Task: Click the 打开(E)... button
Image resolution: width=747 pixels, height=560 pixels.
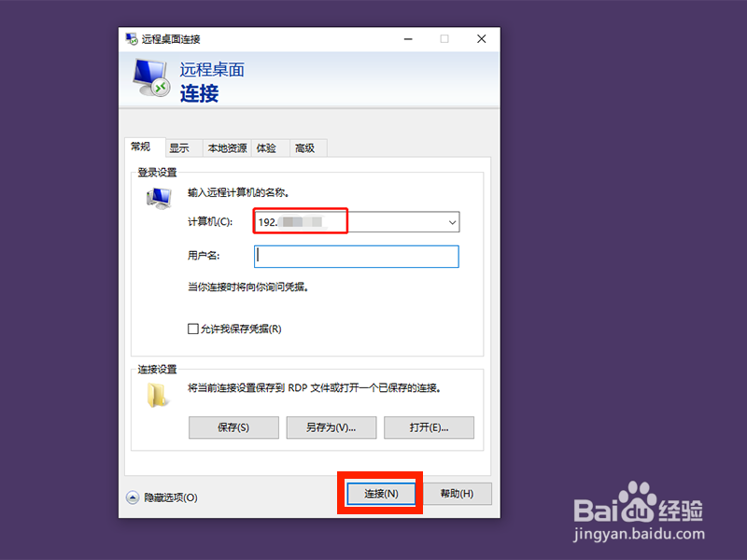Action: tap(429, 427)
